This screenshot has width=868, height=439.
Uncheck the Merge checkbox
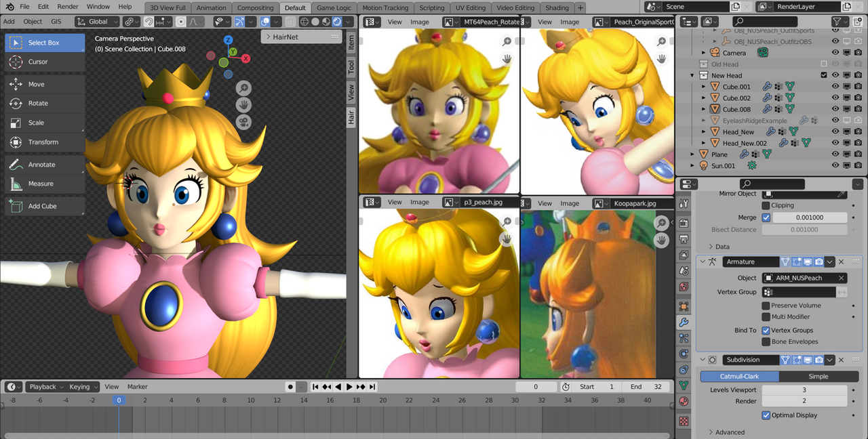click(766, 217)
